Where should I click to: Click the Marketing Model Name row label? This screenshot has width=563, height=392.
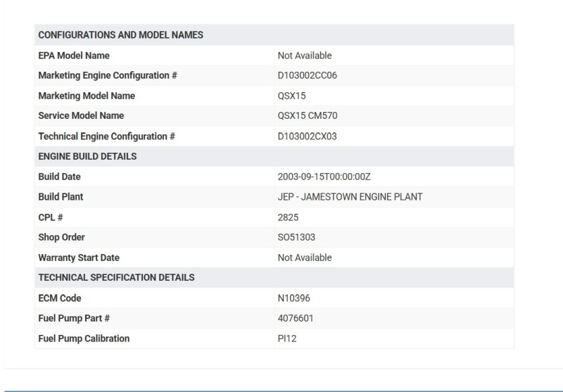(87, 96)
